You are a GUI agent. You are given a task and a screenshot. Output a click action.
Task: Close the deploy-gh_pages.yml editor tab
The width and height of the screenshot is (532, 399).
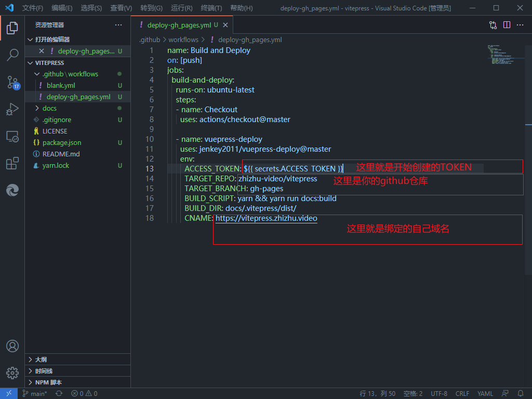pyautogui.click(x=225, y=25)
